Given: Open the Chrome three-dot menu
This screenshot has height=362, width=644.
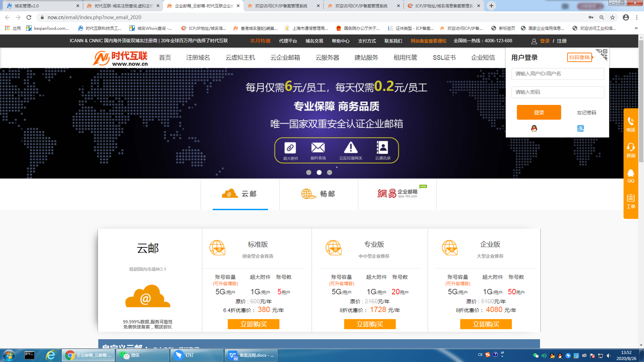Looking at the screenshot, I should (x=637, y=17).
